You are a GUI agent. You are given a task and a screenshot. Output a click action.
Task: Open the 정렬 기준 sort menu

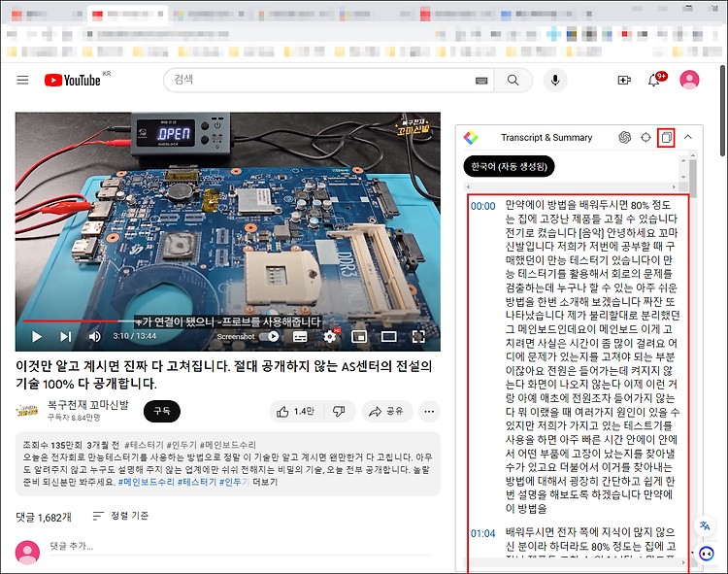[x=120, y=516]
